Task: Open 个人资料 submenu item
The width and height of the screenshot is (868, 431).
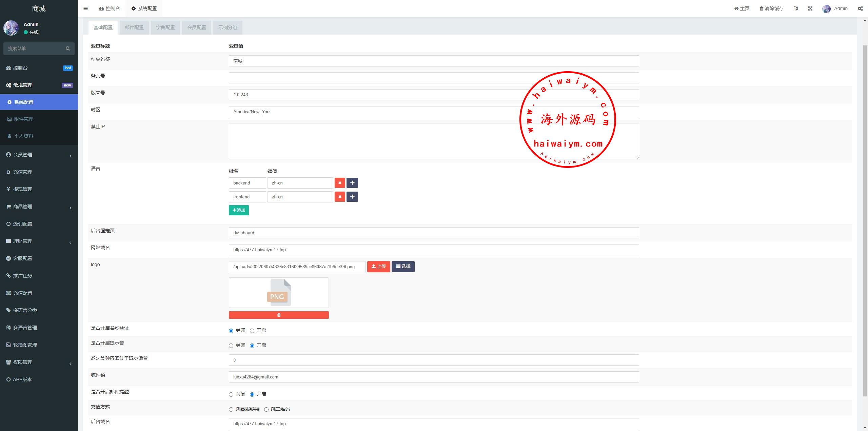Action: [39, 136]
